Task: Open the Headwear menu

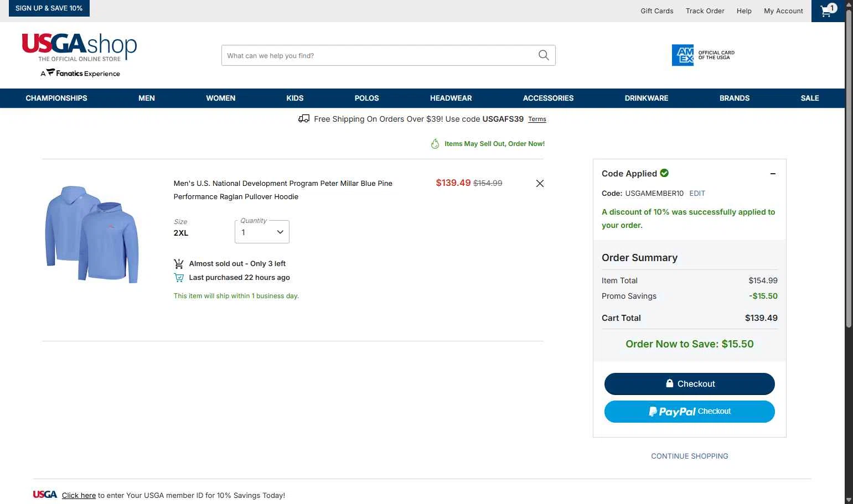Action: click(x=451, y=98)
